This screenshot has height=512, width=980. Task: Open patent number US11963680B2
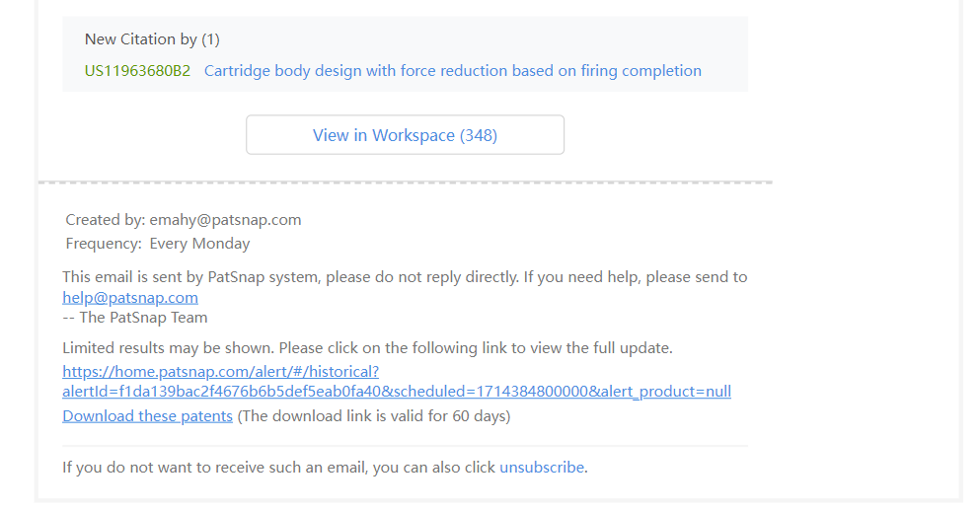tap(137, 71)
